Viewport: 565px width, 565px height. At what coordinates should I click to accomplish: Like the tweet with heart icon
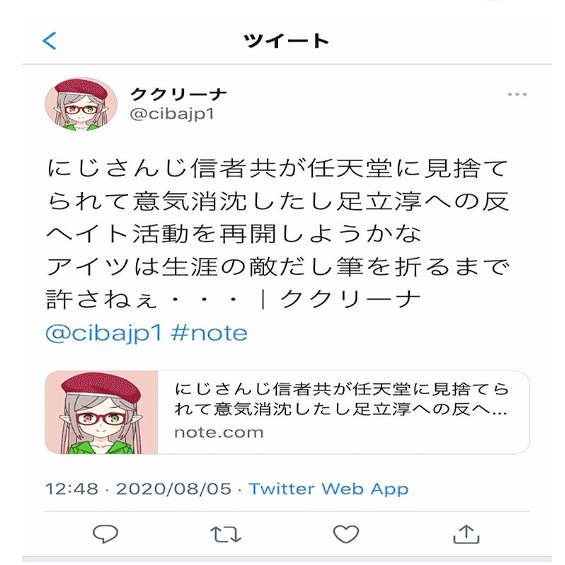pos(346,534)
